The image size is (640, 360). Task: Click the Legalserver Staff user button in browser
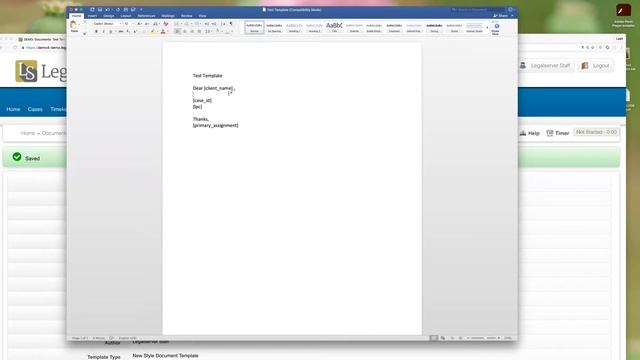pyautogui.click(x=546, y=66)
